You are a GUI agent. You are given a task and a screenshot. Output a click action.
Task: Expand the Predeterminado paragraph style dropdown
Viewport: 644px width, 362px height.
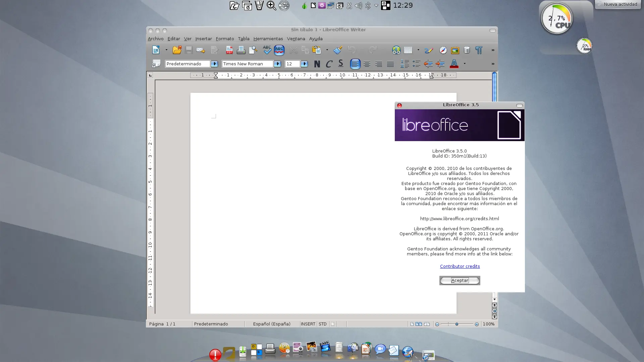[x=214, y=64]
